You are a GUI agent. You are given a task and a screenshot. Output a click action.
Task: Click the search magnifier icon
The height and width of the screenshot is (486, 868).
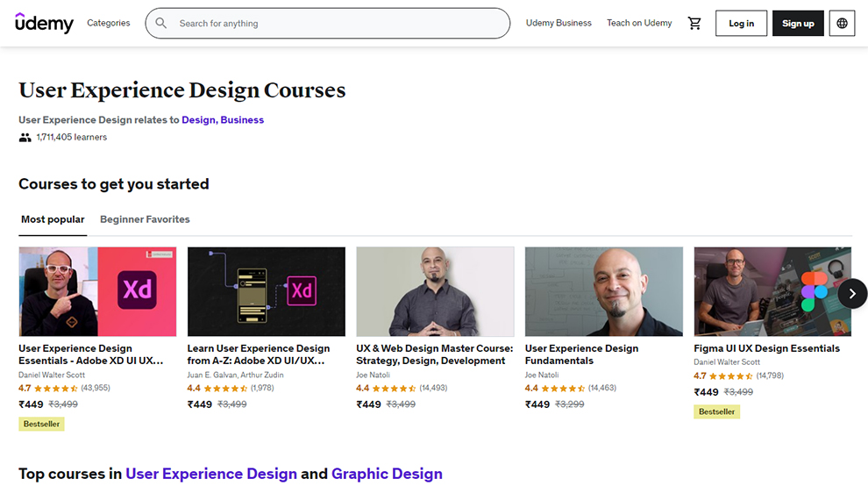click(x=161, y=24)
